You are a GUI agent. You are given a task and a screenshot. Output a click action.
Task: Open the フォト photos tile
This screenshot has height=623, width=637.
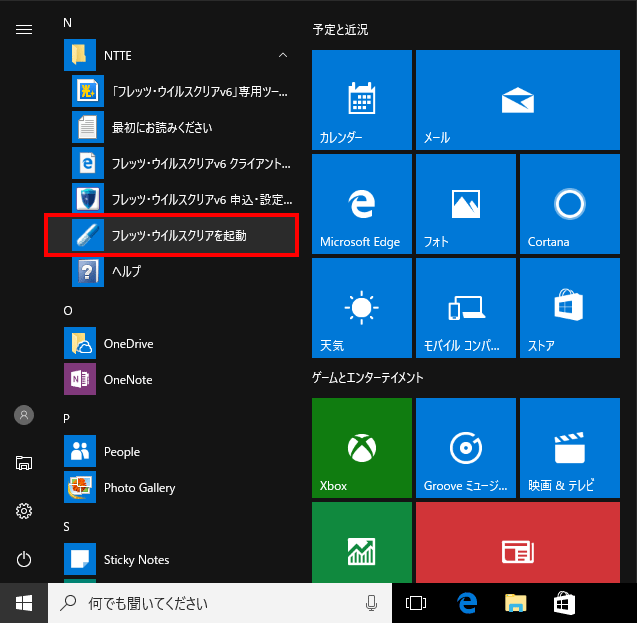click(465, 203)
